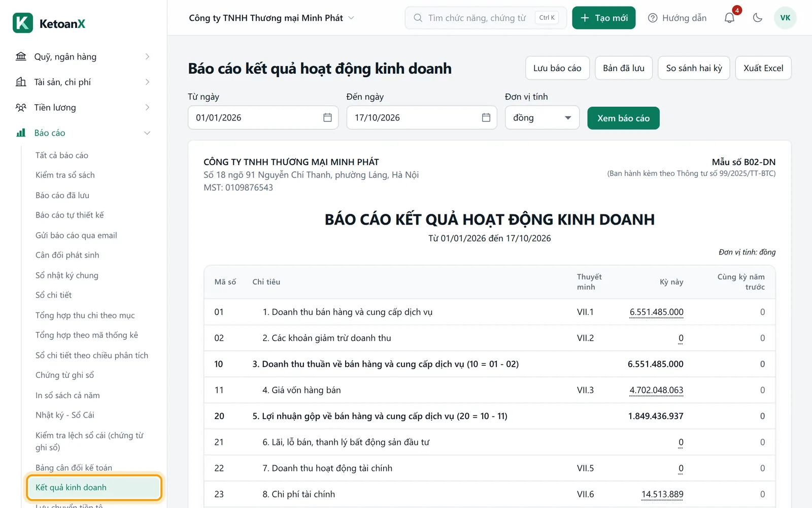Expand the Tiền lương section
The image size is (812, 508).
tap(147, 107)
